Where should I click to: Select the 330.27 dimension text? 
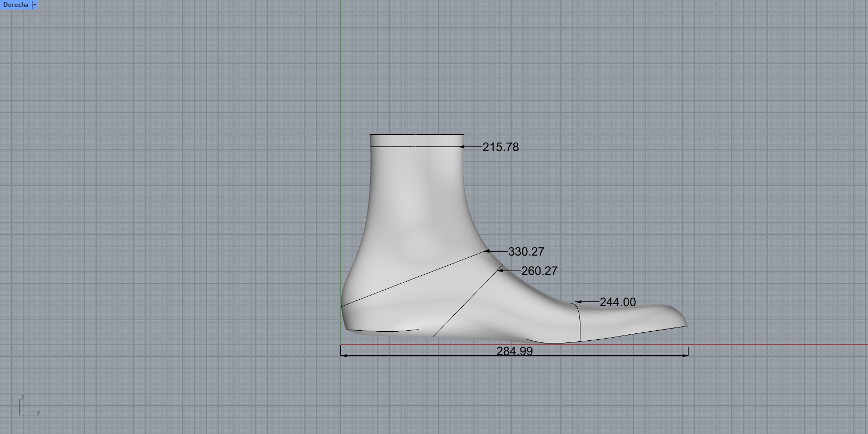526,251
